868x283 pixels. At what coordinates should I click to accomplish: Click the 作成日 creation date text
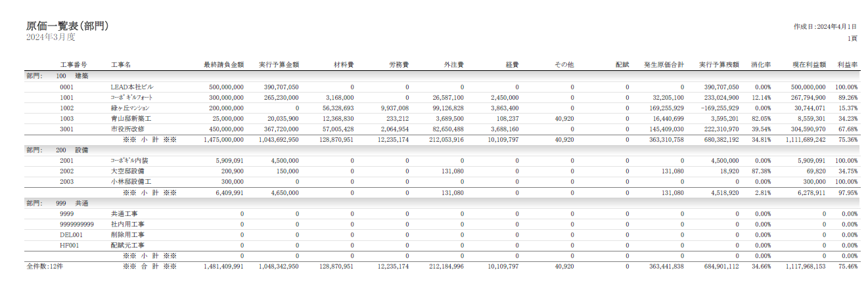825,26
